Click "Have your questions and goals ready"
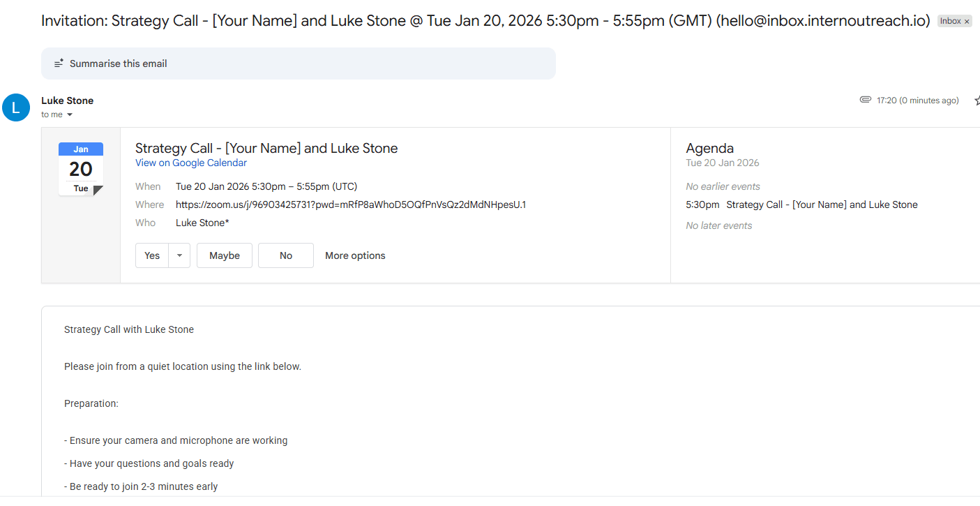Screen dimensions: 980x506 pyautogui.click(x=149, y=463)
